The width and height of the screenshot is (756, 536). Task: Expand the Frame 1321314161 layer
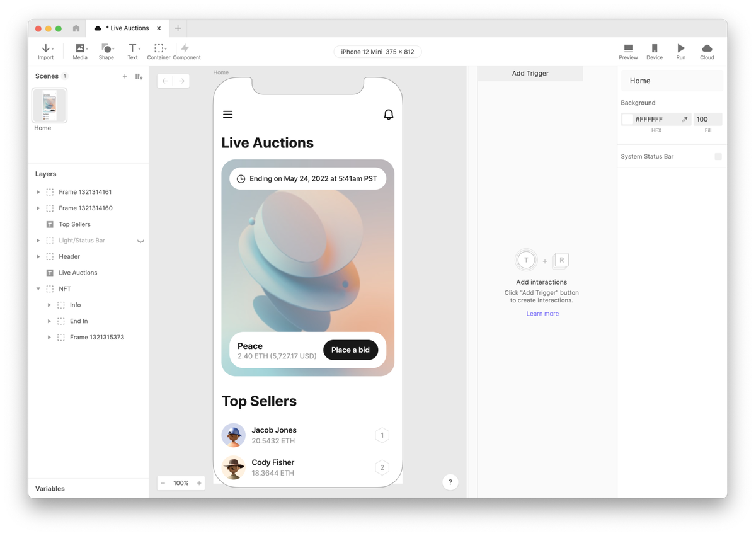[x=37, y=191]
